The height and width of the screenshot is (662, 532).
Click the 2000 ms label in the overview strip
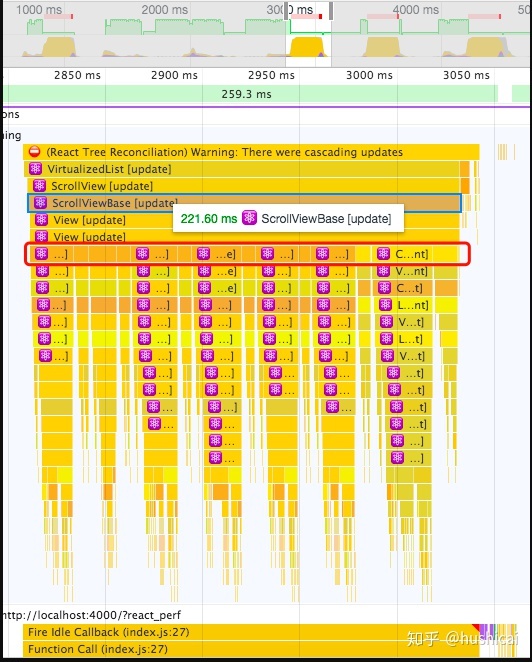165,10
